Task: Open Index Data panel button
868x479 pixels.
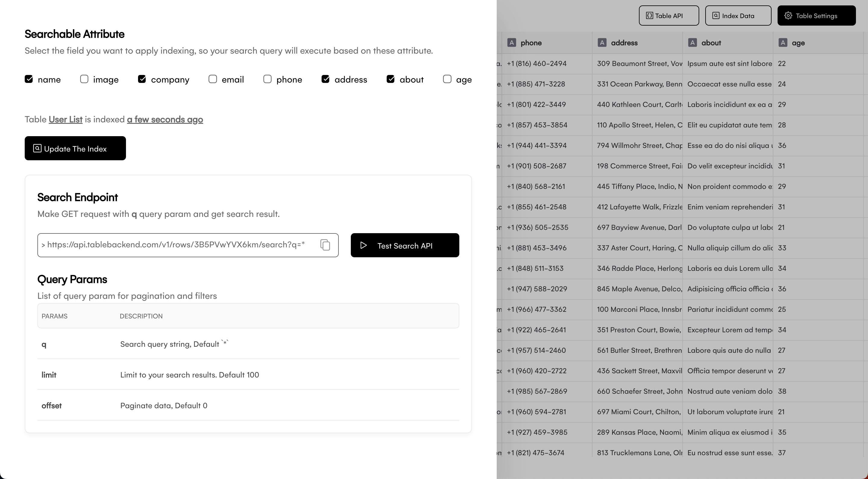Action: tap(738, 15)
